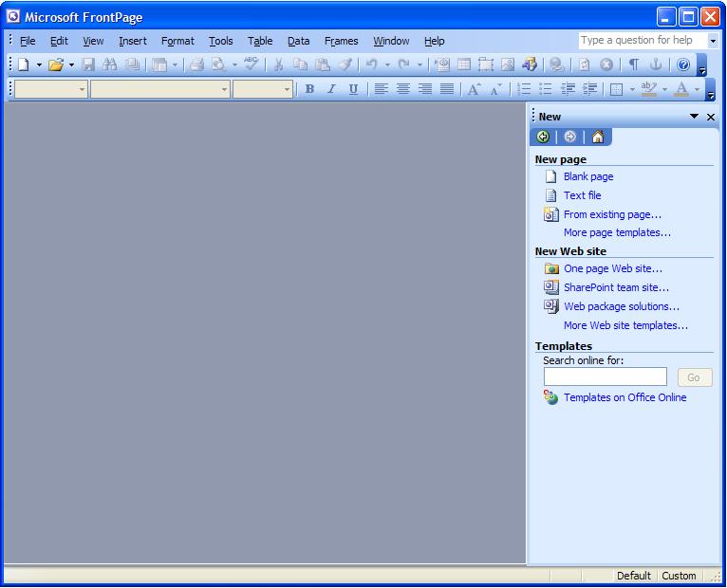Click the Spelling check ABC icon
This screenshot has height=588, width=727.
[x=252, y=64]
